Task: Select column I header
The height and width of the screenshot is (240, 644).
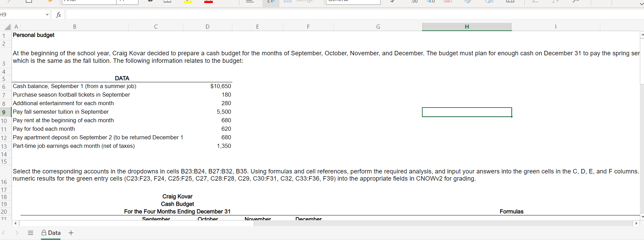Action: point(556,27)
